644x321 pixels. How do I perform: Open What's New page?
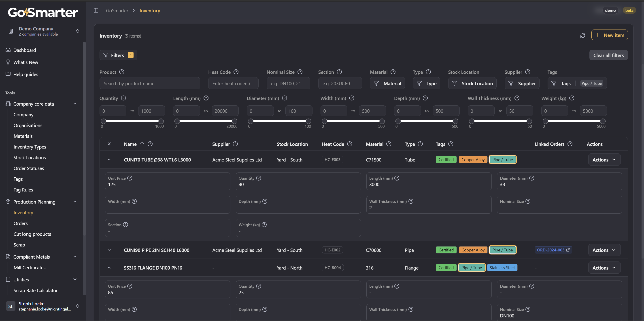pyautogui.click(x=26, y=62)
